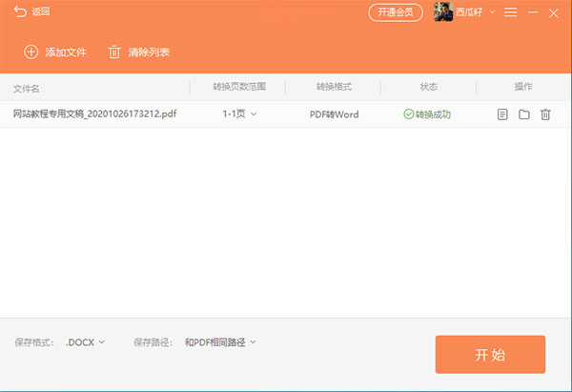Click the 清除列表 text
Image resolution: width=572 pixels, height=392 pixels.
(x=149, y=52)
